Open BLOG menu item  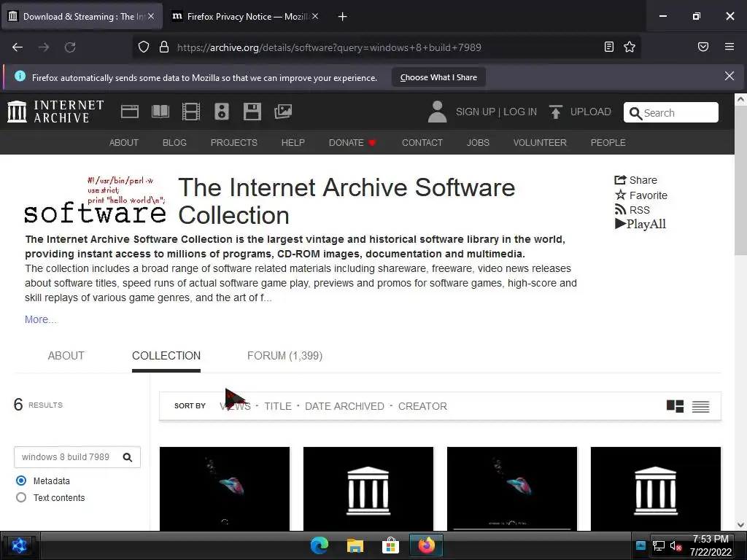click(174, 142)
